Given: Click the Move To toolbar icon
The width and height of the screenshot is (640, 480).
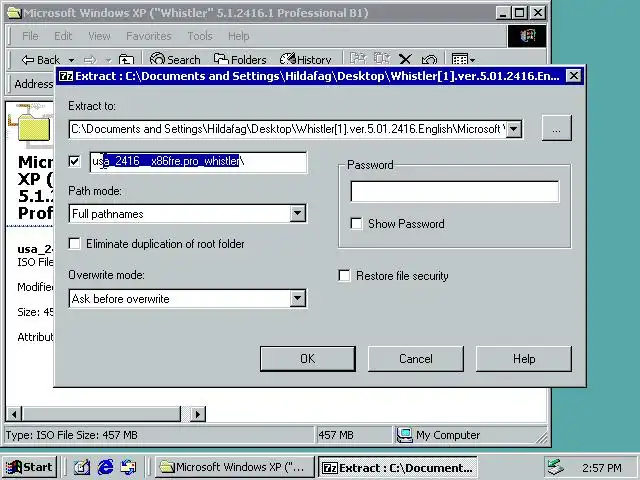Looking at the screenshot, I should (358, 59).
